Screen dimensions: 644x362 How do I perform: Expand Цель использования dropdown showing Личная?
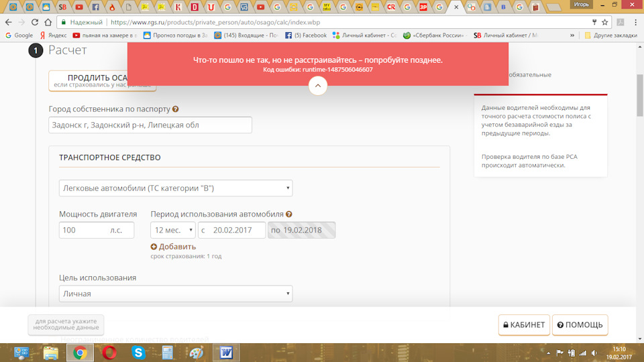click(x=176, y=294)
